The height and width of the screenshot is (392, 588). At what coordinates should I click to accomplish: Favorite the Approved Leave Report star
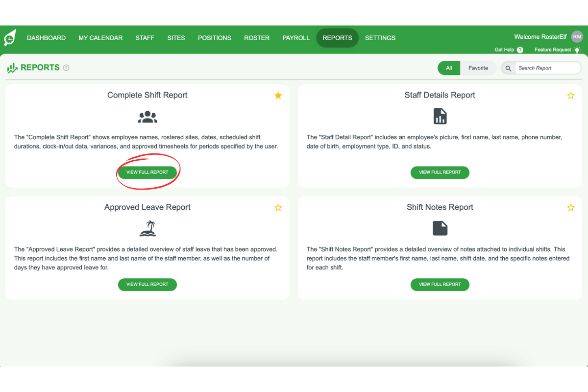[278, 208]
